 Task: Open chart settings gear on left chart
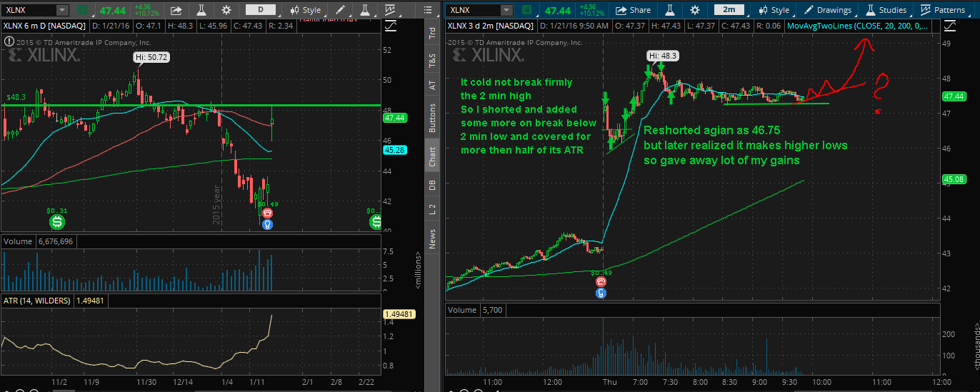coord(226,10)
